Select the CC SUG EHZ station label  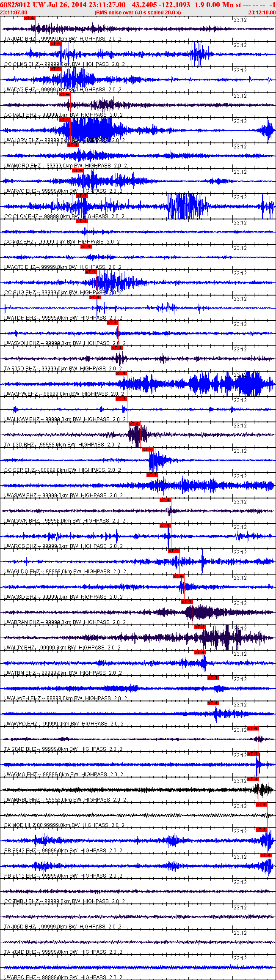pyautogui.click(x=20, y=293)
